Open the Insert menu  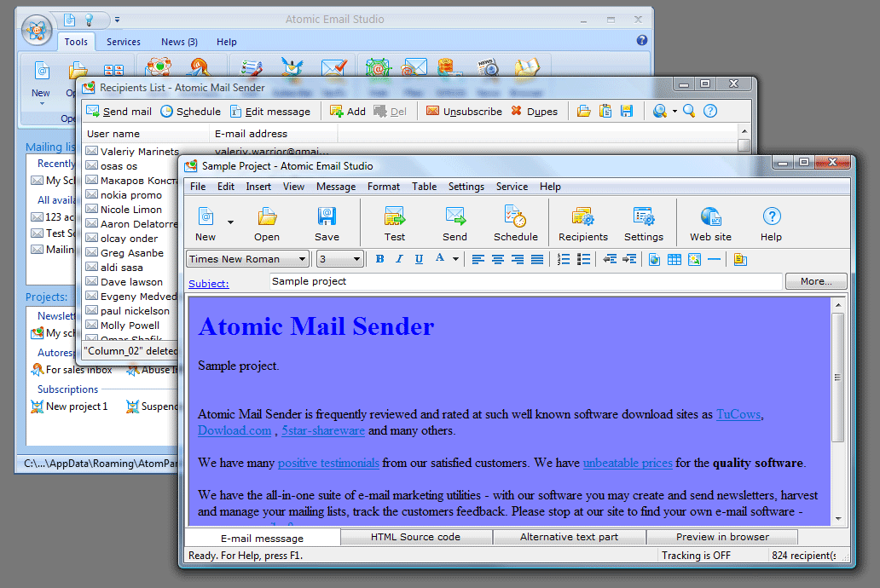pos(258,187)
